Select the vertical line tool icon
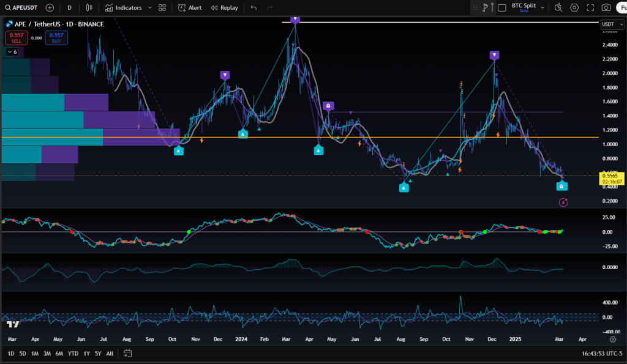 click(x=492, y=7)
